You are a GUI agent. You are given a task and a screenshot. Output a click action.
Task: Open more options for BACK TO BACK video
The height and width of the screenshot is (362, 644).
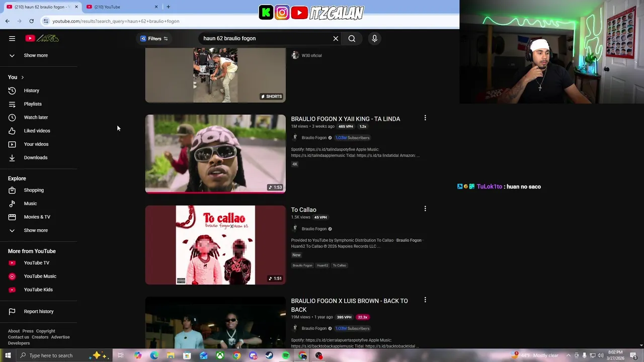tap(425, 300)
